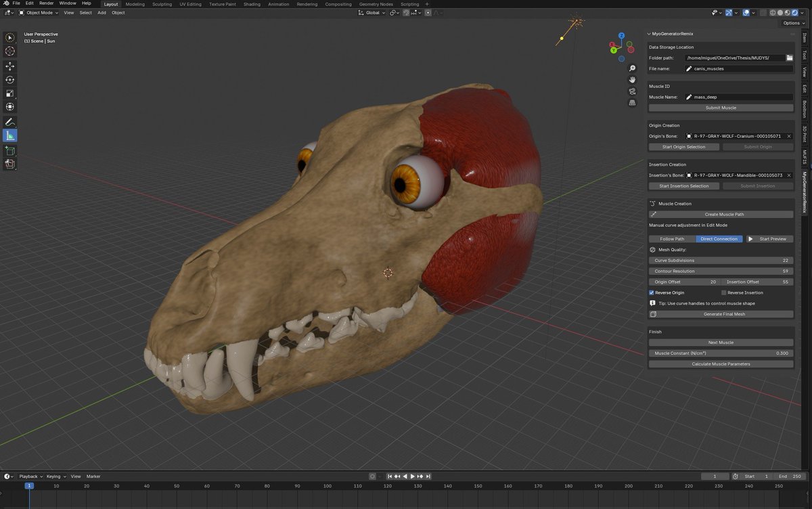Viewport: 812px width, 509px height.
Task: Open Global transform orientation dropdown
Action: coord(372,12)
